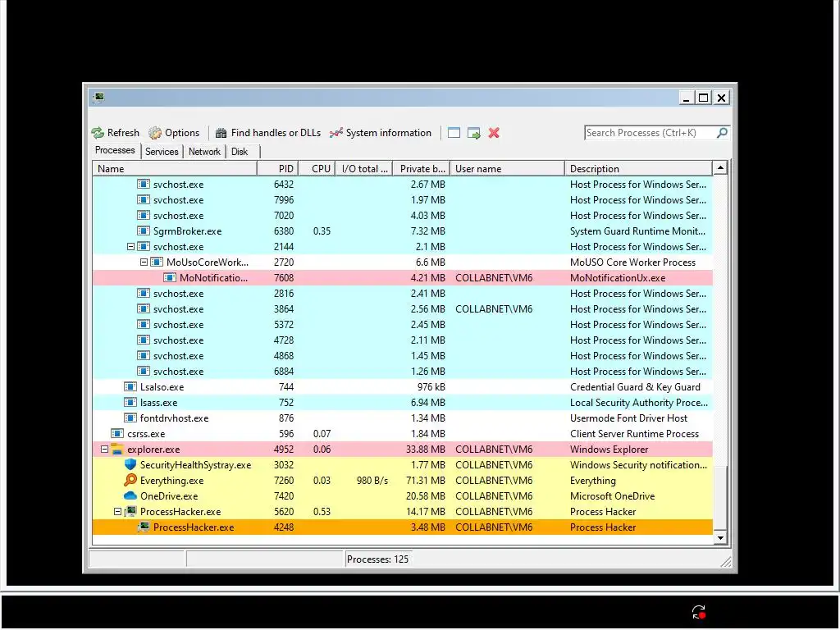Click the search magnifier icon
Viewport: 840px width, 630px height.
722,132
